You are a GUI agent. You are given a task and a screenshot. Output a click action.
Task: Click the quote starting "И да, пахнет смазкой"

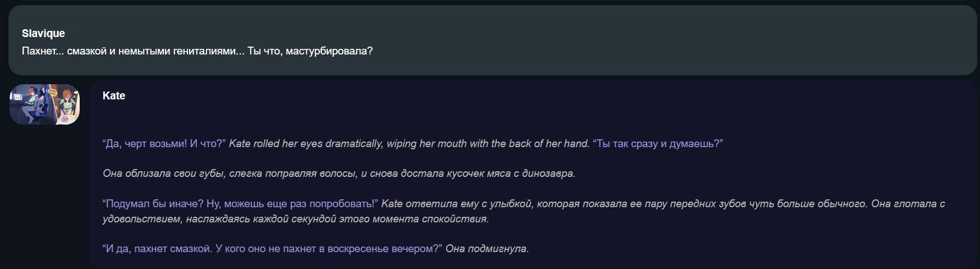click(x=272, y=249)
